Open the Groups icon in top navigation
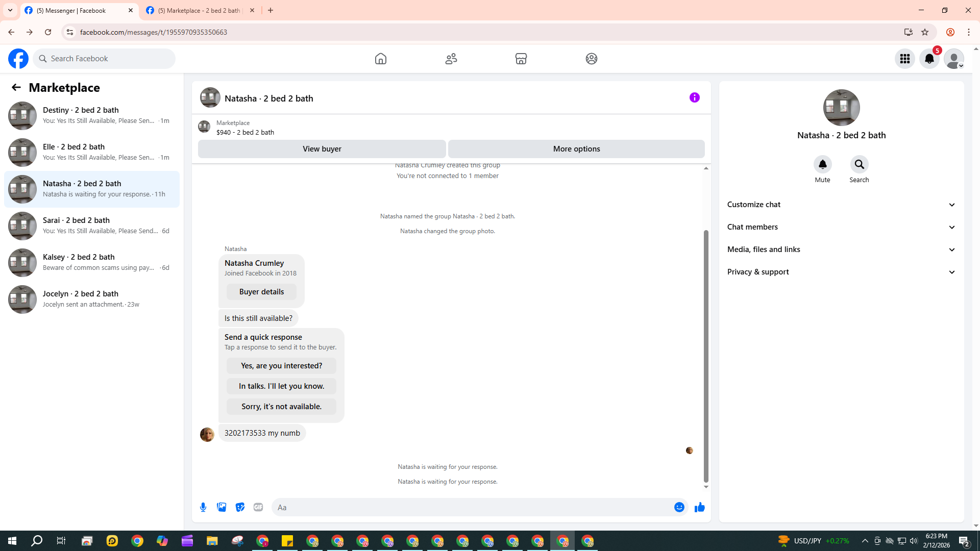Image resolution: width=980 pixels, height=551 pixels. pyautogui.click(x=592, y=59)
